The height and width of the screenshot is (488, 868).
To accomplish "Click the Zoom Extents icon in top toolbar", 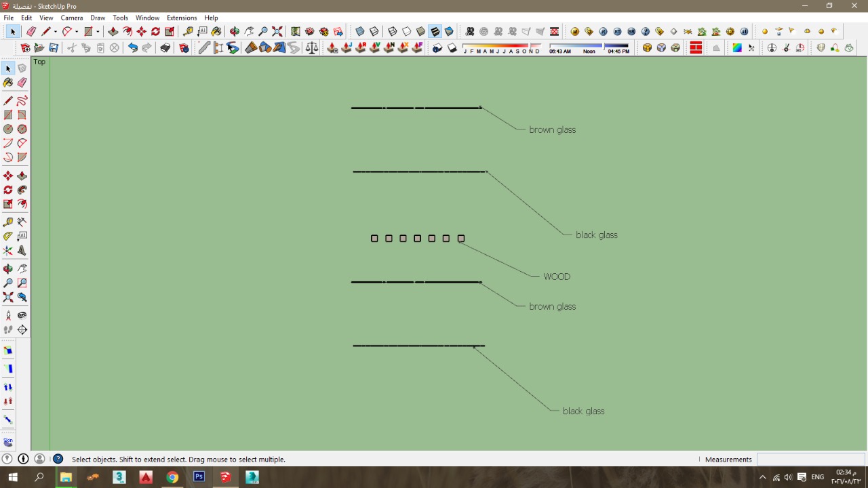I will [277, 31].
